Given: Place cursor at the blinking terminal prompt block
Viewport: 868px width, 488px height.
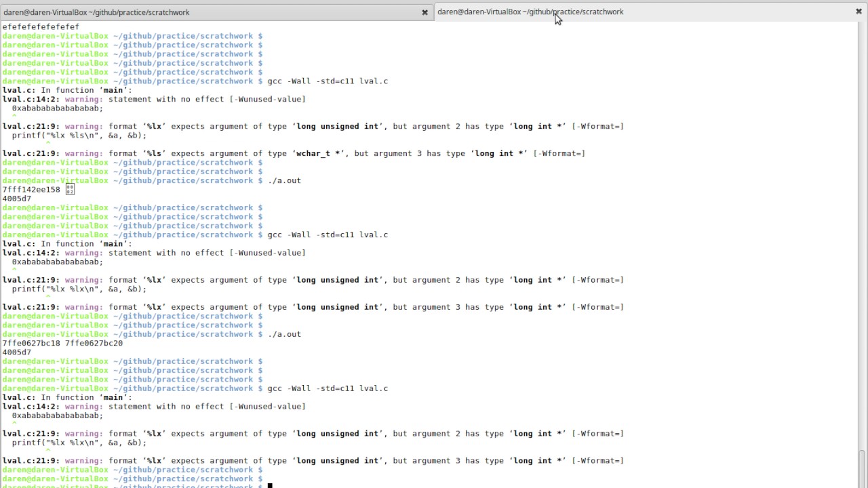Looking at the screenshot, I should click(x=270, y=485).
